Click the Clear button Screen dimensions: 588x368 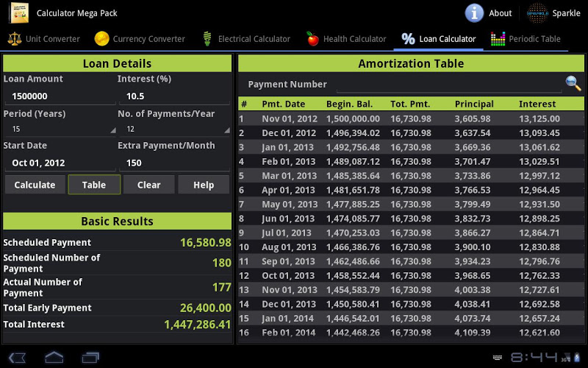[x=149, y=185]
